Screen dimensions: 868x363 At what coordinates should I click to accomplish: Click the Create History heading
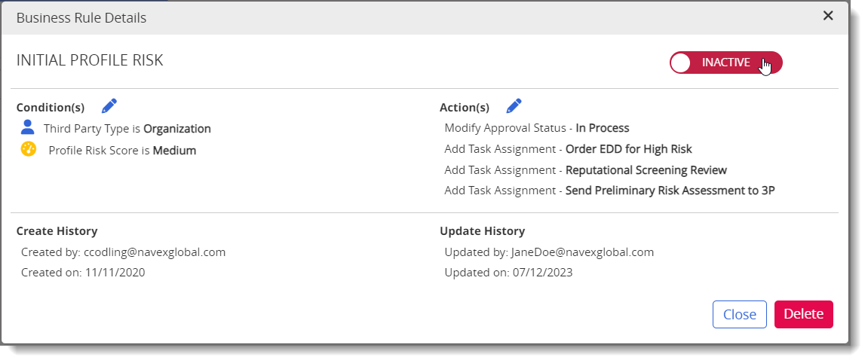click(57, 231)
